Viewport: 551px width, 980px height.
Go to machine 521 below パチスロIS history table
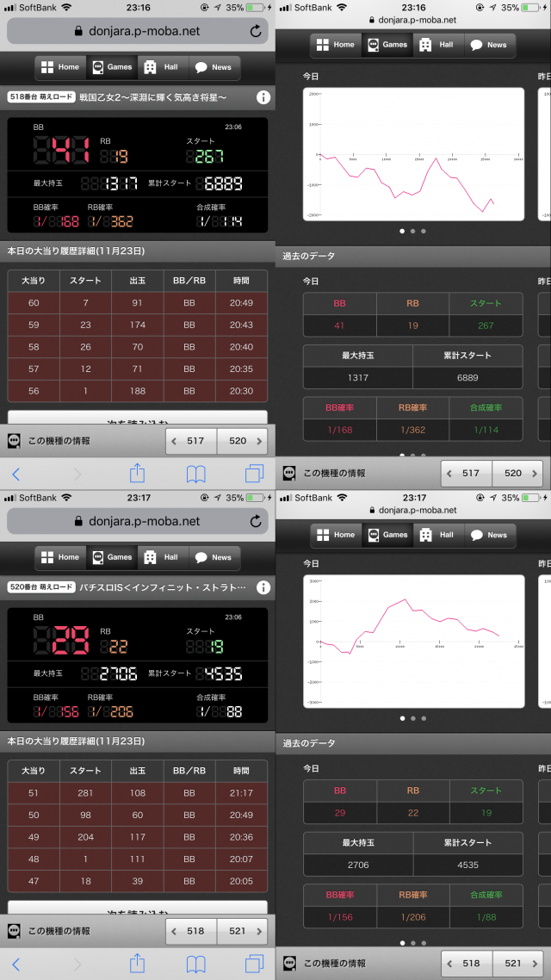tap(242, 931)
